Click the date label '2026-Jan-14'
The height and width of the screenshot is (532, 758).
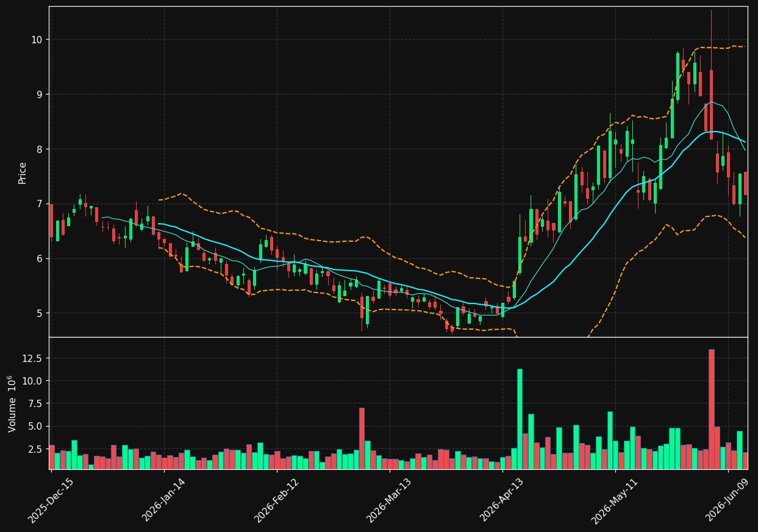click(x=163, y=500)
